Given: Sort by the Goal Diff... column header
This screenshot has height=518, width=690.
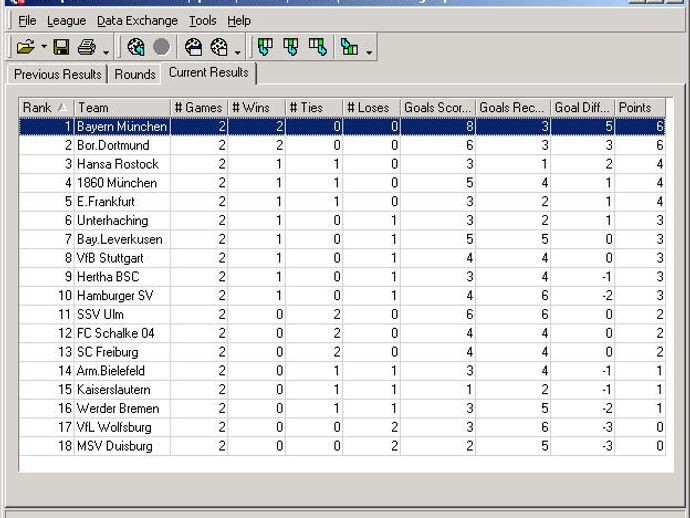Looking at the screenshot, I should point(582,107).
